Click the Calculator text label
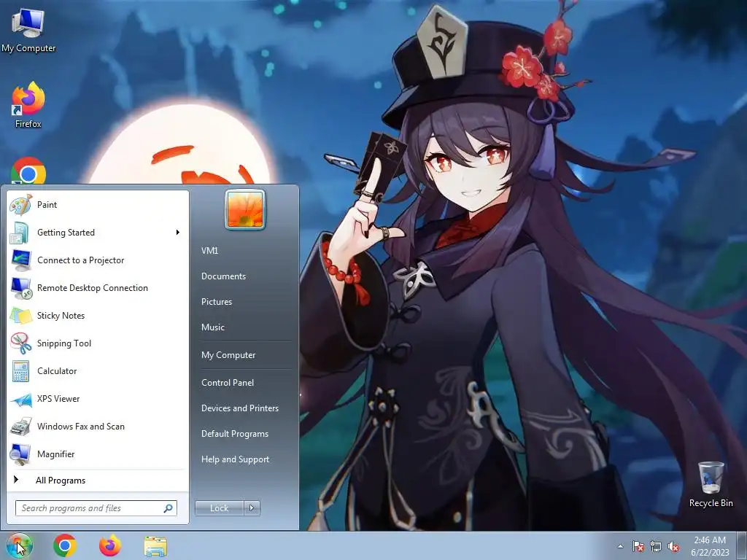This screenshot has width=747, height=560. point(57,371)
